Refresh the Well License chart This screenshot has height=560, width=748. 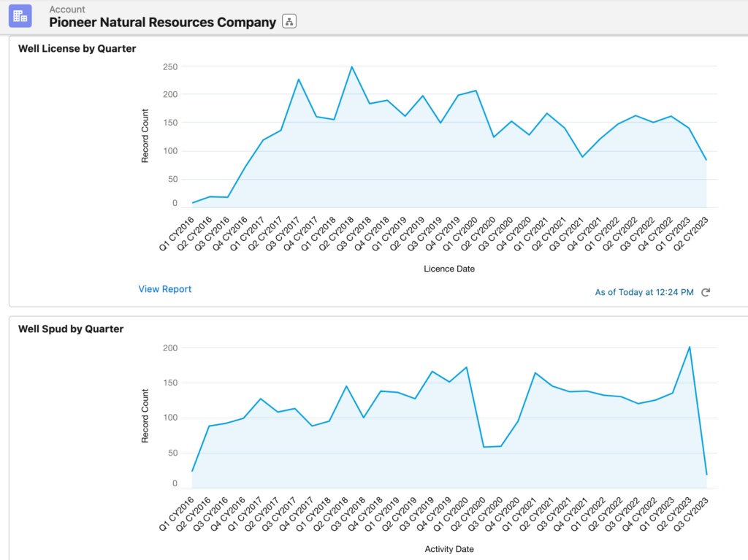click(x=706, y=292)
